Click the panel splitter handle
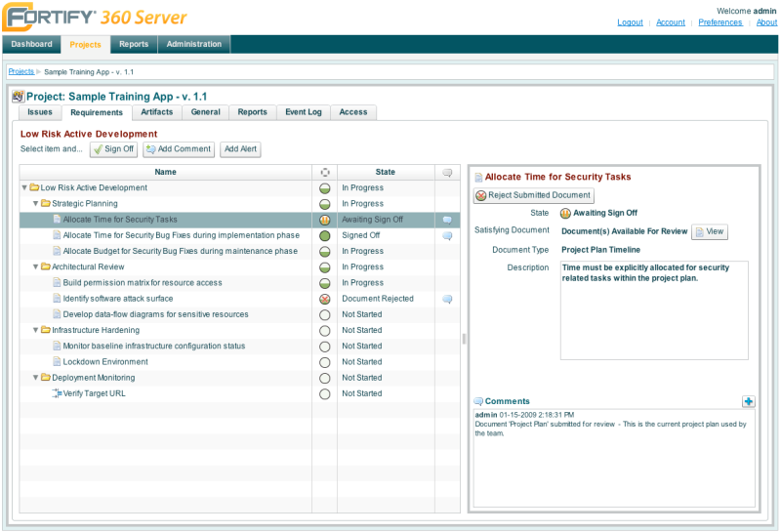 464,338
